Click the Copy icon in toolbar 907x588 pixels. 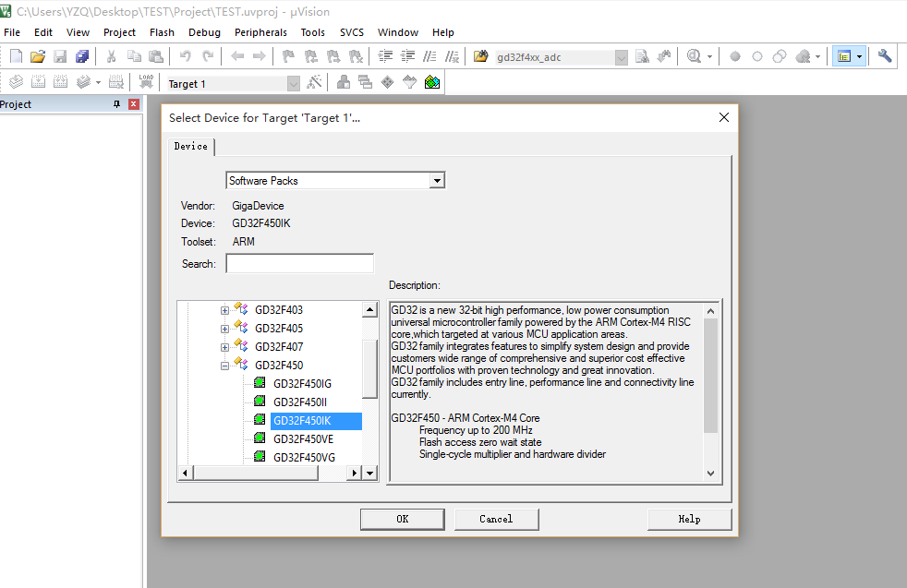tap(134, 56)
